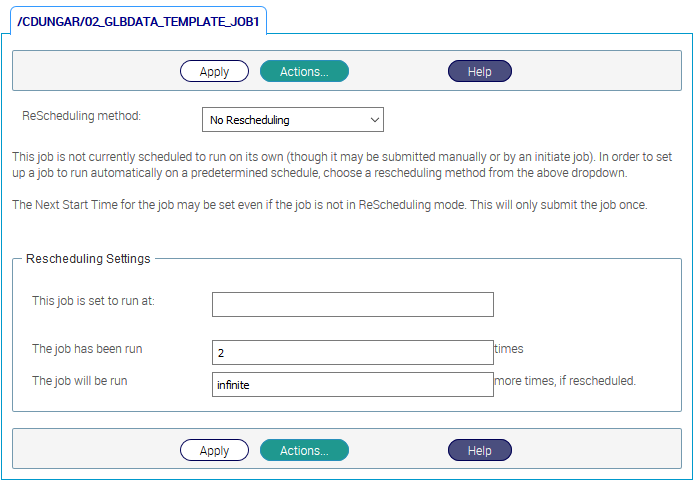Click the 'The job will be run' label

80,381
